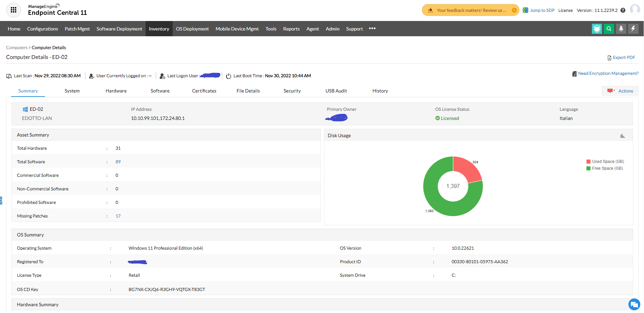Open the user profile avatar
The height and width of the screenshot is (313, 644).
[635, 10]
